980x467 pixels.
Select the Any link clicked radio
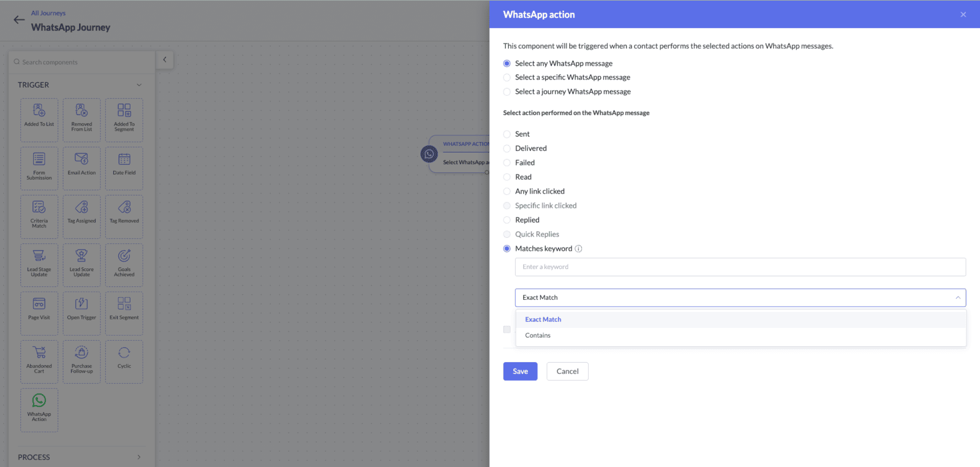(x=507, y=191)
